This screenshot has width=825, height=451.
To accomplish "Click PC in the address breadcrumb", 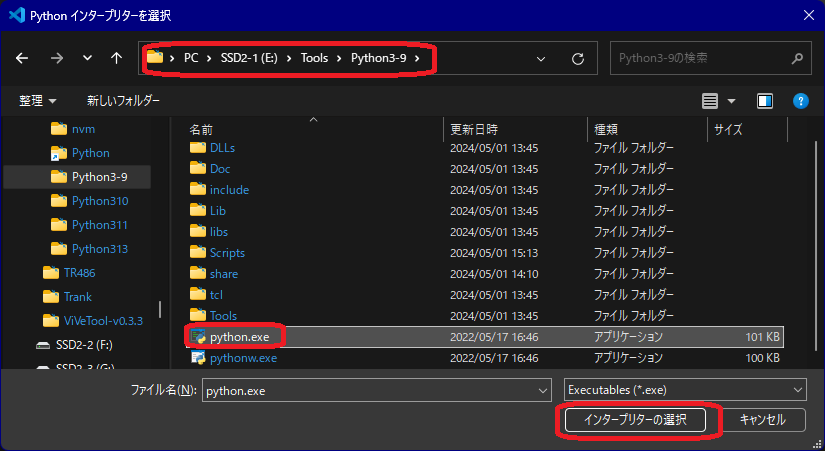I will point(191,58).
